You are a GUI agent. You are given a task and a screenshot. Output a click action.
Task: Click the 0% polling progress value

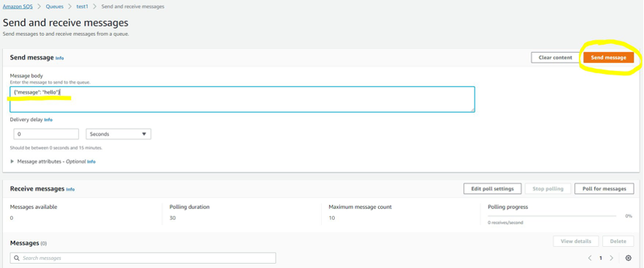[x=629, y=216]
